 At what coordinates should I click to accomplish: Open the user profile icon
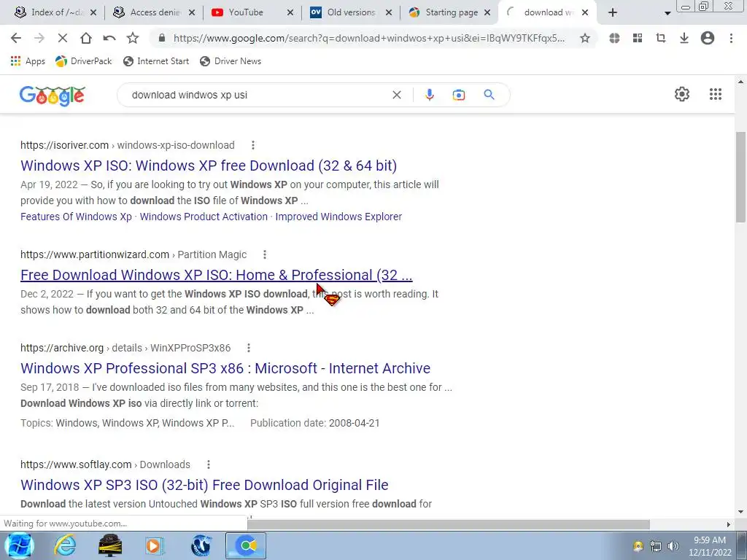tap(708, 38)
